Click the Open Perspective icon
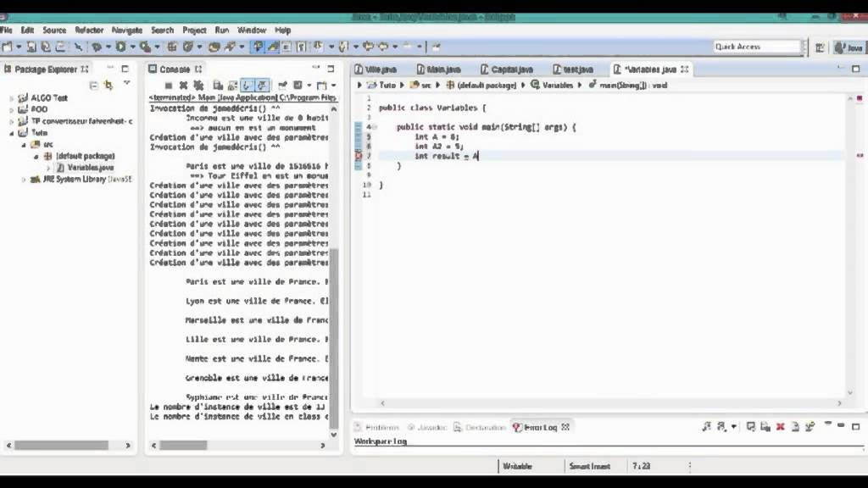The width and height of the screenshot is (868, 488). pyautogui.click(x=821, y=47)
